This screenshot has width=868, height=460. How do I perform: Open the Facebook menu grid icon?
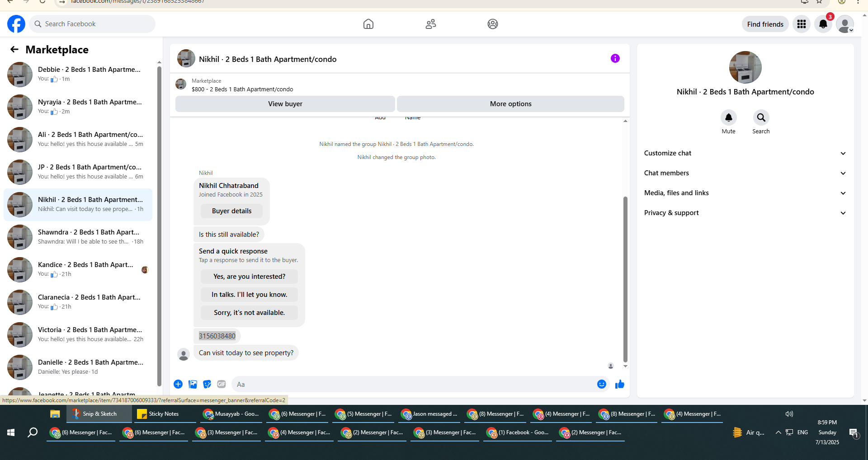(x=802, y=24)
